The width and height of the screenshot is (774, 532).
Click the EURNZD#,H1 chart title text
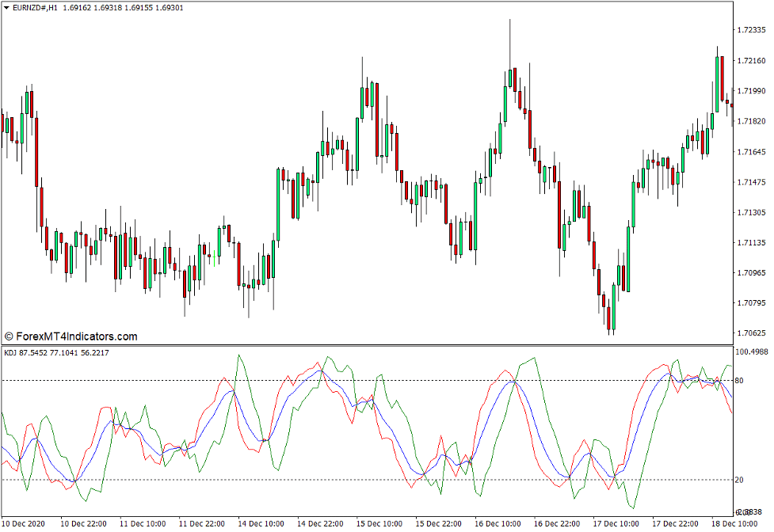coord(36,8)
